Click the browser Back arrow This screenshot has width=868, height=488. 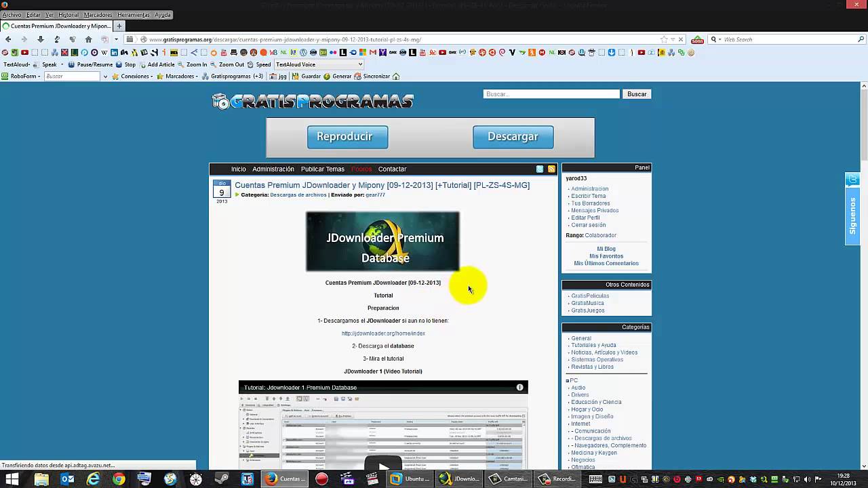click(8, 39)
